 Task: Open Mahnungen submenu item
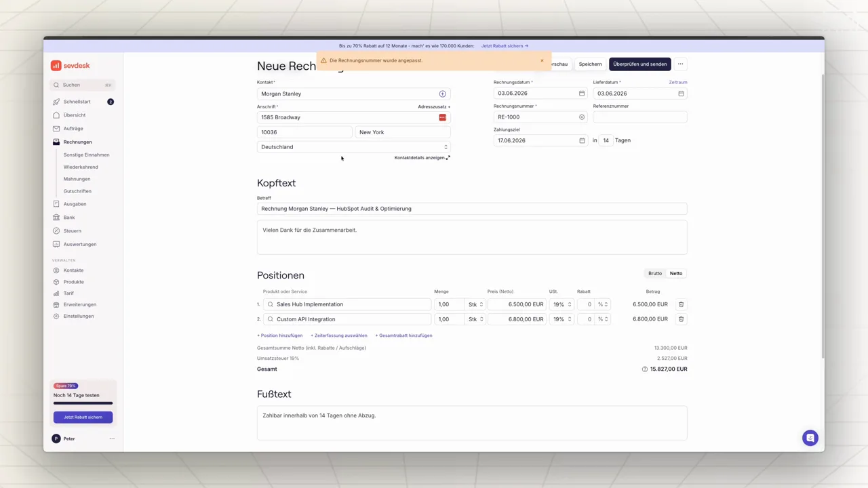[x=77, y=179]
